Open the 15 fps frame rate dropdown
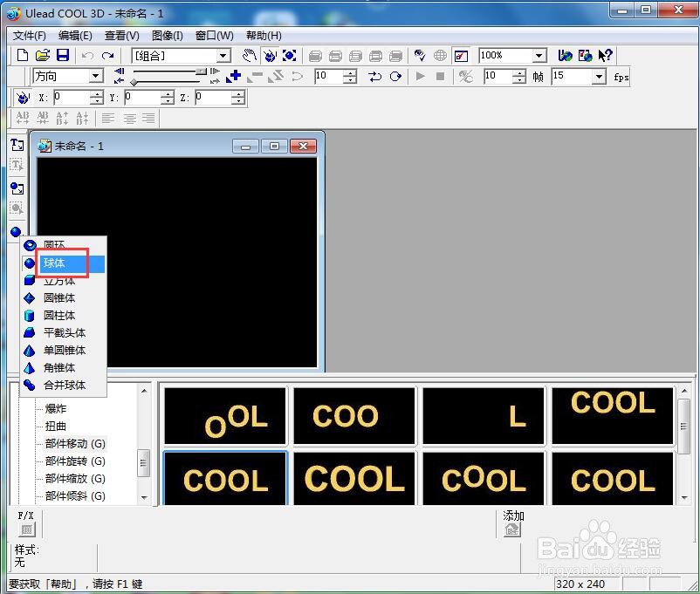Screen dimensions: 700x594 point(599,76)
